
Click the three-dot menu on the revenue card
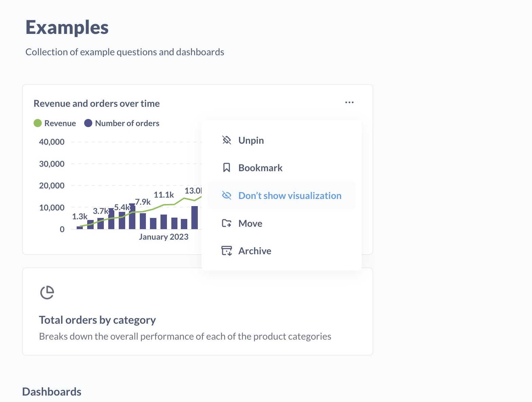click(x=349, y=102)
